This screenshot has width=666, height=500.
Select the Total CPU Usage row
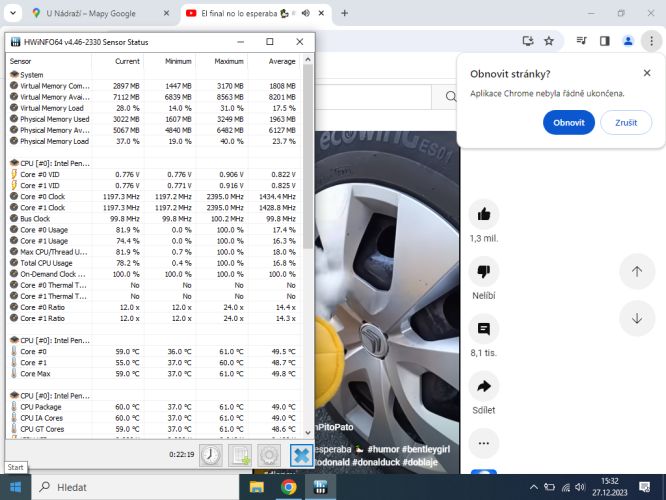(153, 263)
